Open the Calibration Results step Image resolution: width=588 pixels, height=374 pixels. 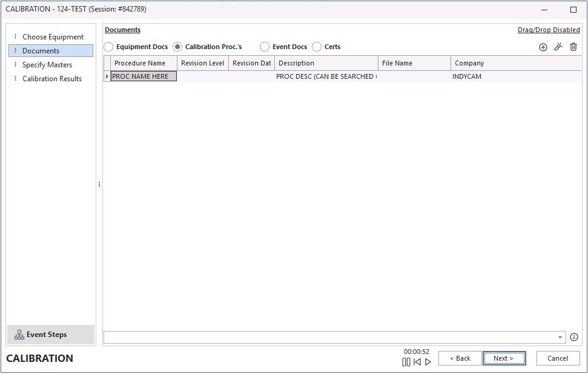pyautogui.click(x=52, y=79)
